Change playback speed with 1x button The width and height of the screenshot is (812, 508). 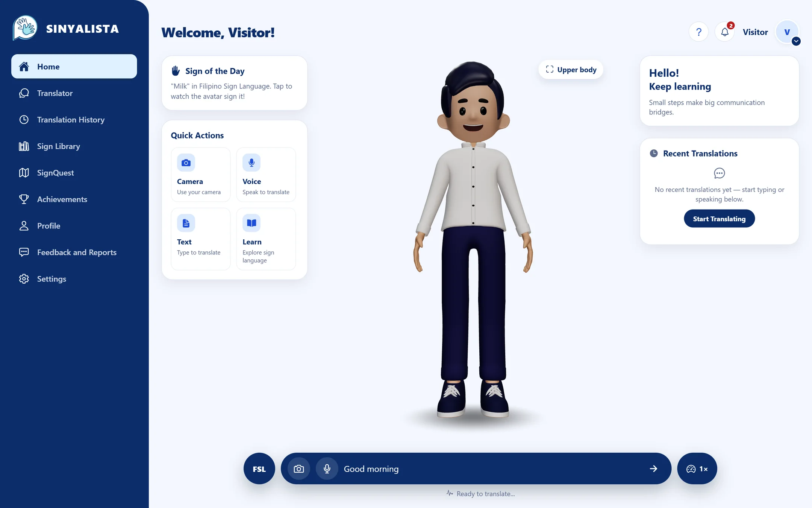click(x=697, y=469)
